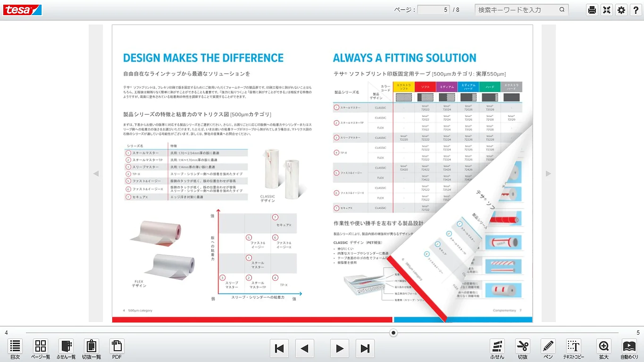Open the ふせん一覧 sticky note list
Viewport: 644px width, 362px height.
pos(66,349)
